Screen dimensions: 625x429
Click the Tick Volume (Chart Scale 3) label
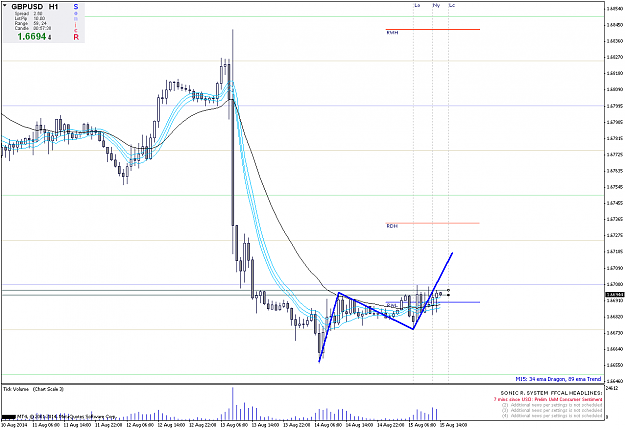33,389
